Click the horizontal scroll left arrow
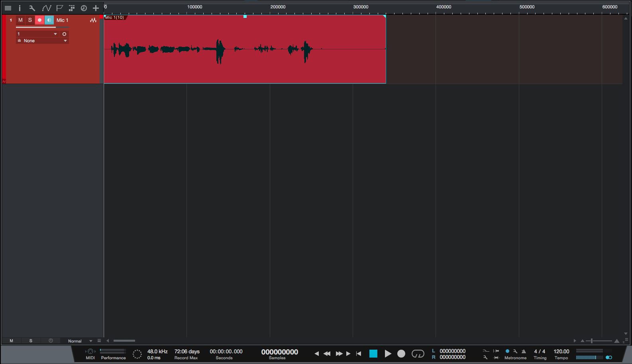The image size is (632, 364). click(x=108, y=341)
